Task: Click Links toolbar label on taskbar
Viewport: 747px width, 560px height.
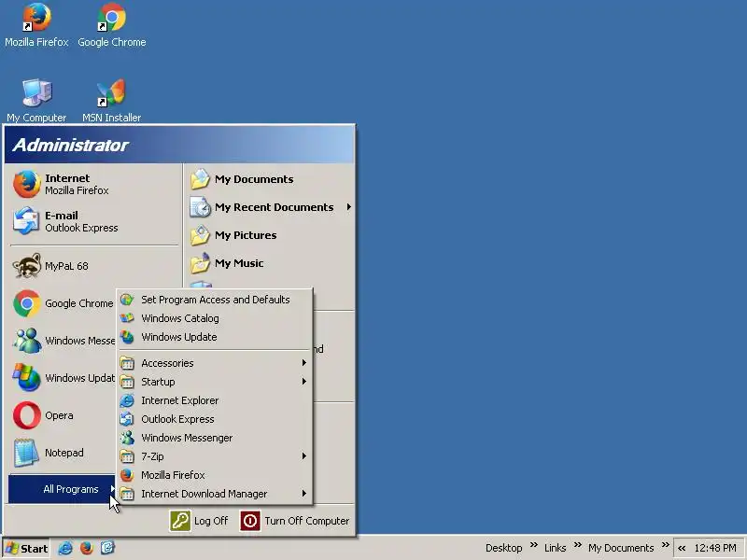Action: coord(555,548)
